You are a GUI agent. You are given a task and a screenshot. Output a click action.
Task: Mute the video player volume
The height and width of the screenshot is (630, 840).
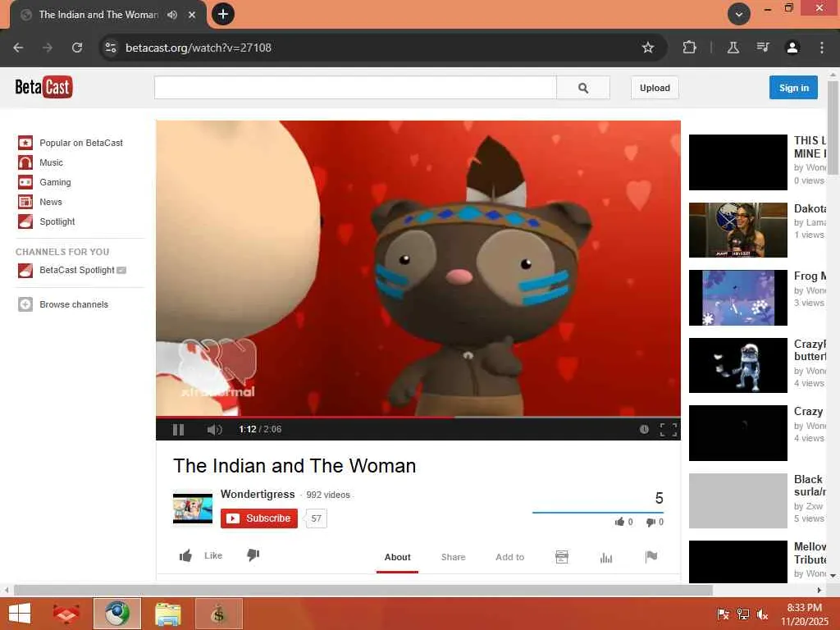tap(214, 430)
